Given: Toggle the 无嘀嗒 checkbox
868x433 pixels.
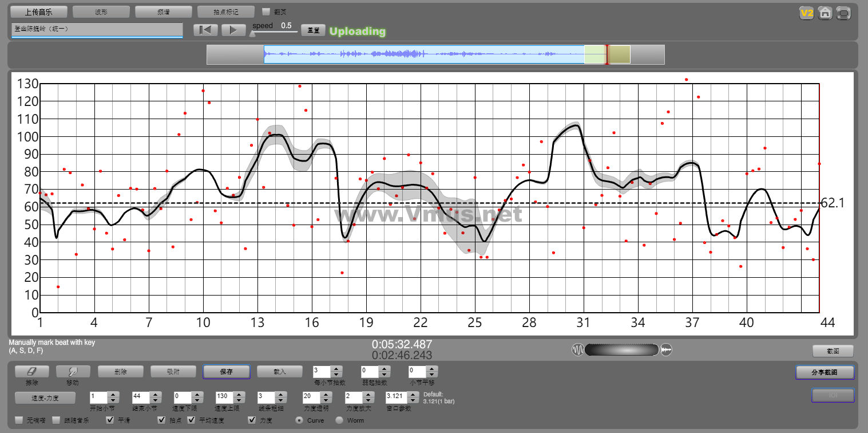Looking at the screenshot, I should coord(19,420).
